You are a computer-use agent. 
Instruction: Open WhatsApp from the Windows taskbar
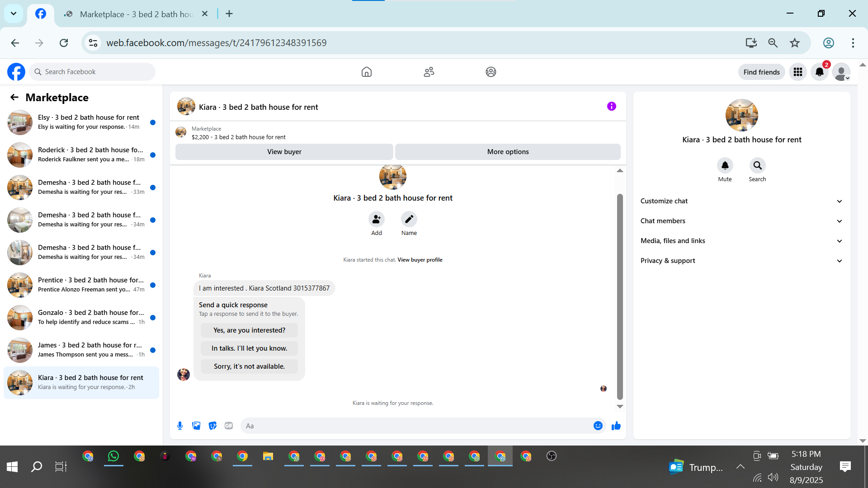(x=113, y=456)
